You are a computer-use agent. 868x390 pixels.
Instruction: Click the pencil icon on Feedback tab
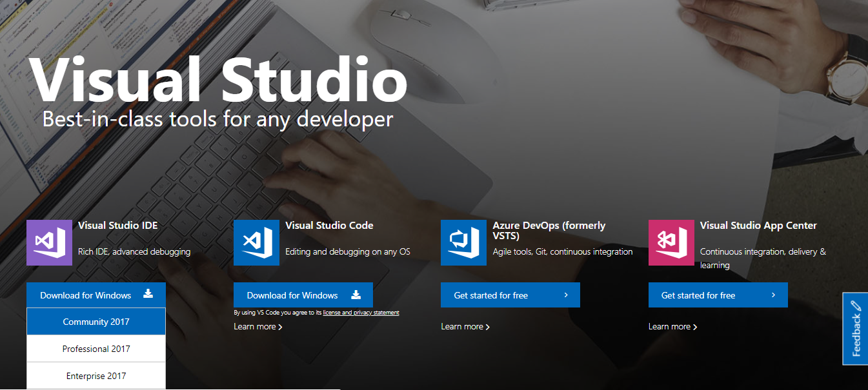(856, 306)
